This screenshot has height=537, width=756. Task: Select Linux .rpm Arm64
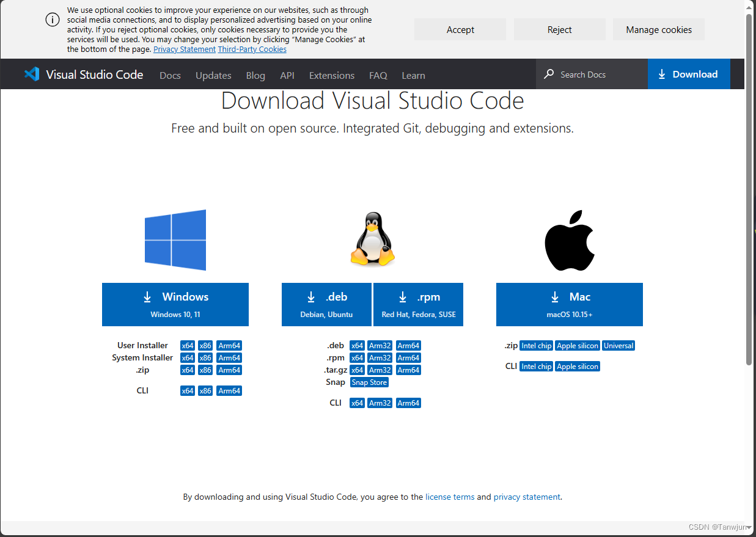pos(408,358)
